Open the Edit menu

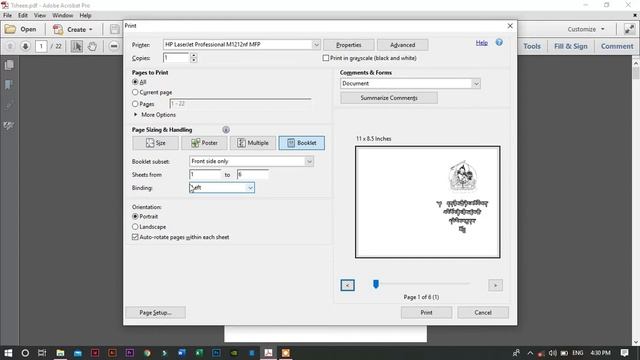23,16
